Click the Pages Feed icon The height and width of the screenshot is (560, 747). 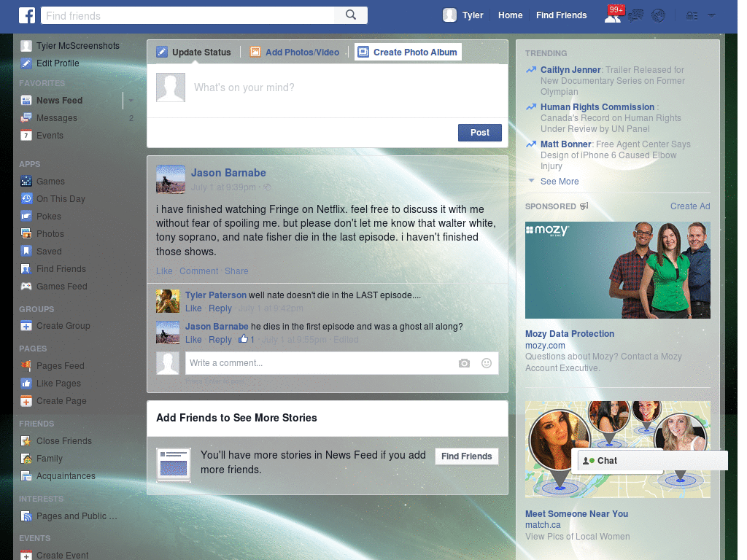(26, 366)
